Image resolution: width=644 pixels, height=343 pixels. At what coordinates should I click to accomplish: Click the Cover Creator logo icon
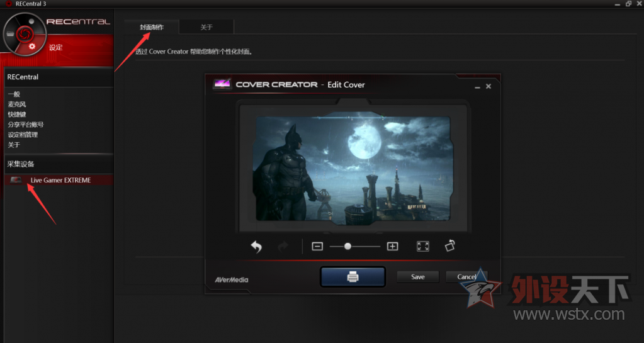[x=222, y=84]
